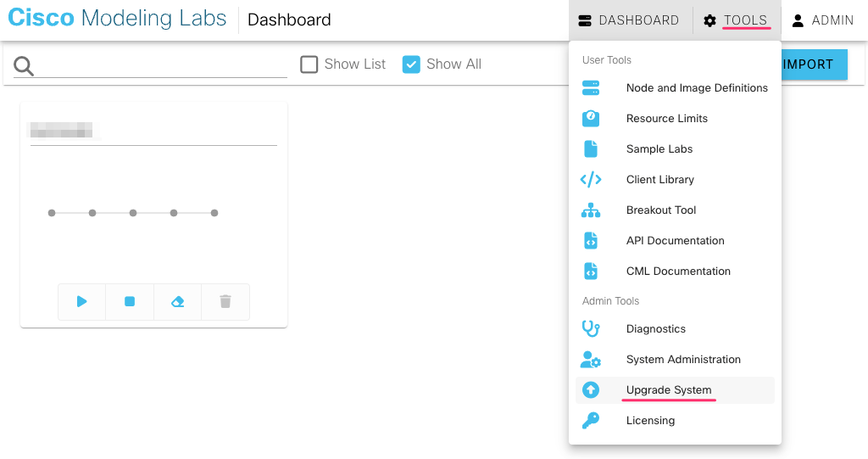868x459 pixels.
Task: Uncheck the Show All checkbox
Action: 411,64
